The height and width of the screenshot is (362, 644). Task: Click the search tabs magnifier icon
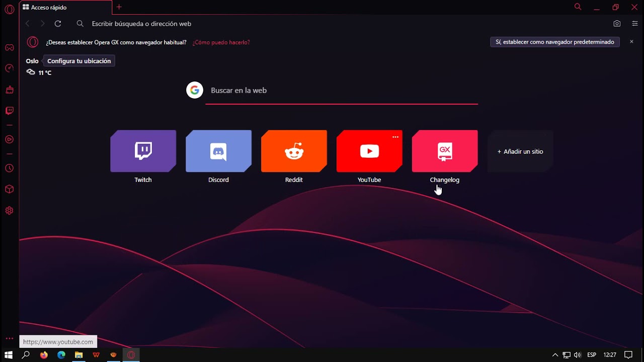coord(578,7)
